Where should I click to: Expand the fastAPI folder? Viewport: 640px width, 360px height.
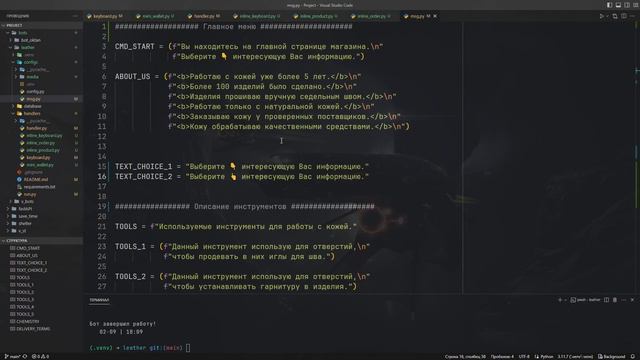click(x=41, y=209)
